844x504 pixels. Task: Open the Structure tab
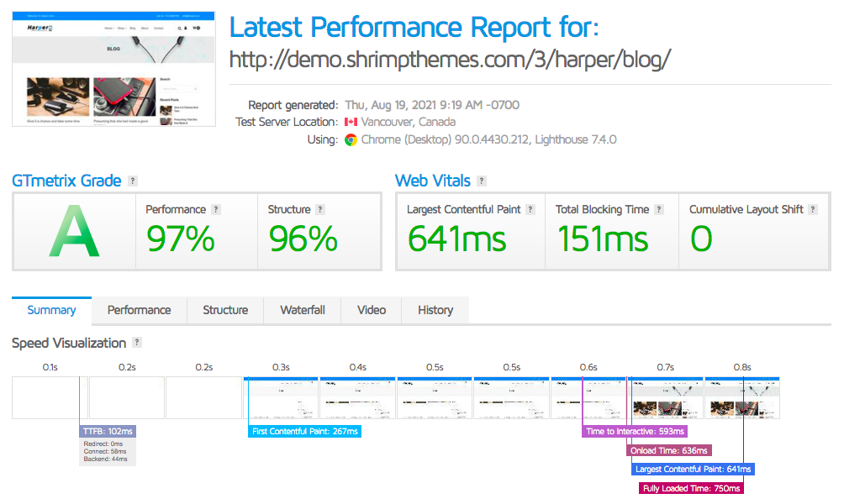[225, 310]
